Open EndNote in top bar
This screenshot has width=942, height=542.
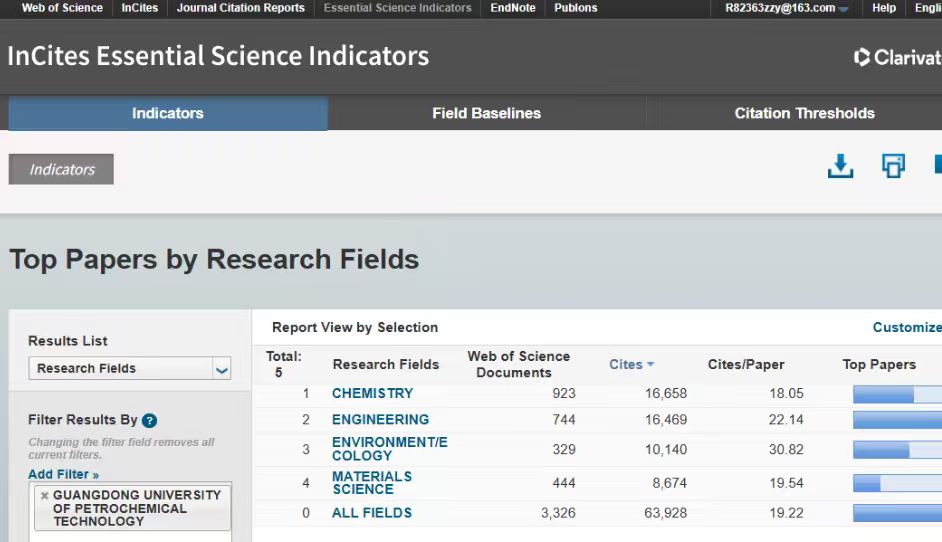[x=512, y=8]
